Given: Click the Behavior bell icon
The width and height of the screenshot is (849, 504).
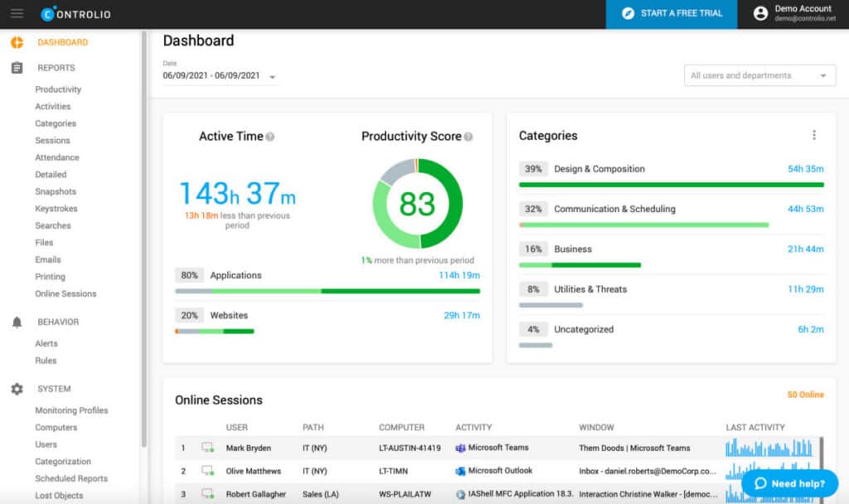Looking at the screenshot, I should pyautogui.click(x=17, y=322).
